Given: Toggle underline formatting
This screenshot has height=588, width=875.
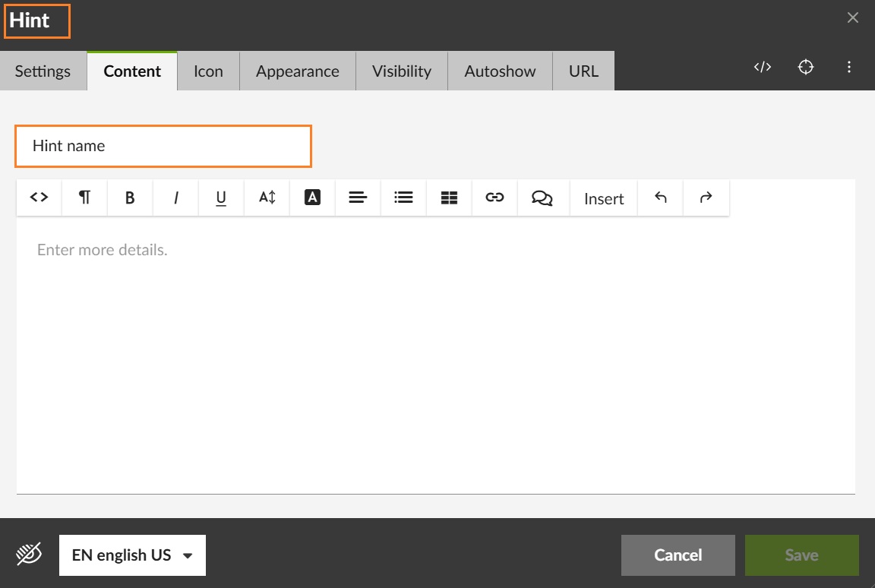Looking at the screenshot, I should (221, 198).
